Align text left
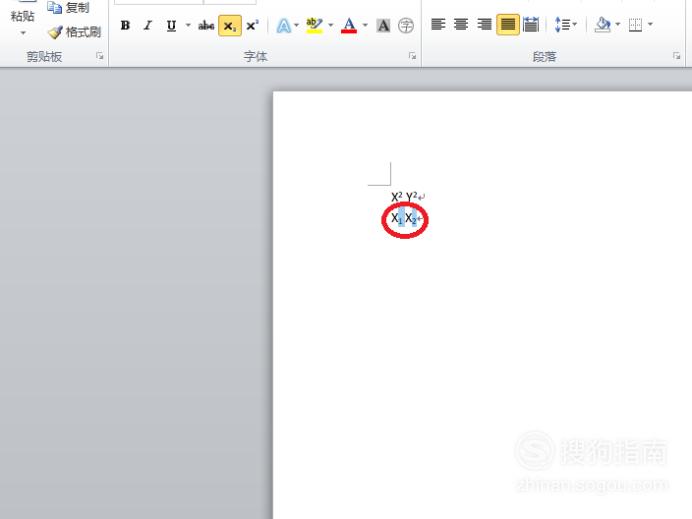 [x=438, y=24]
